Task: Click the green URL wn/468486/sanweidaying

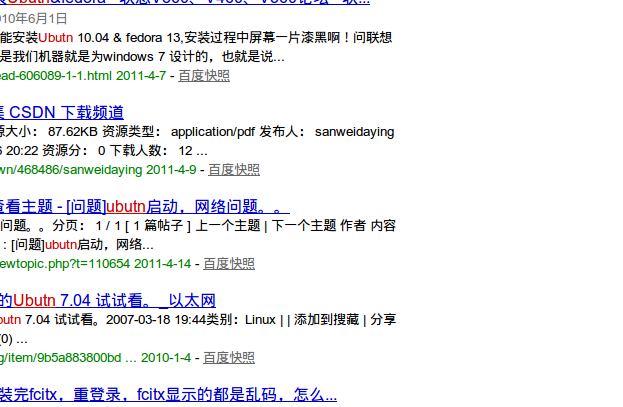Action: point(71,170)
